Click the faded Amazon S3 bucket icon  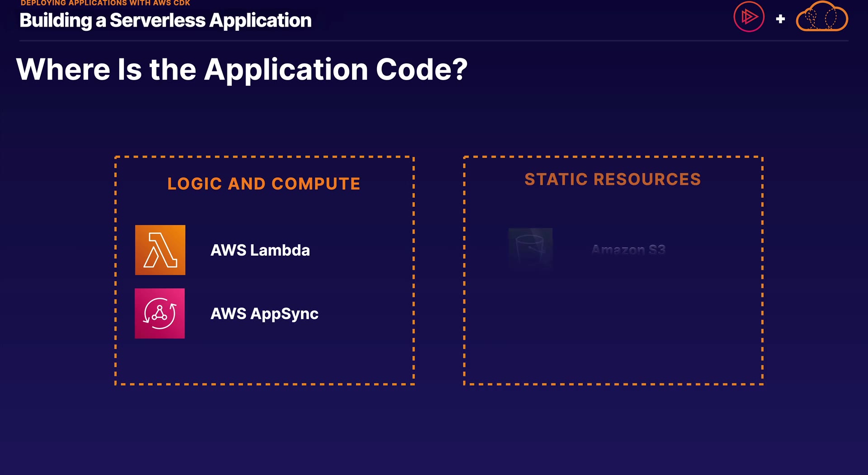530,249
